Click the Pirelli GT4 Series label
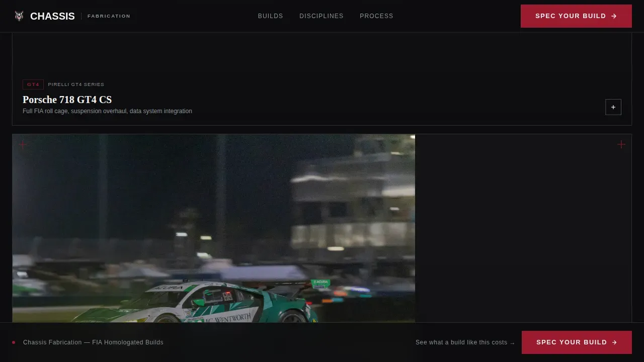This screenshot has height=362, width=644. click(76, 84)
